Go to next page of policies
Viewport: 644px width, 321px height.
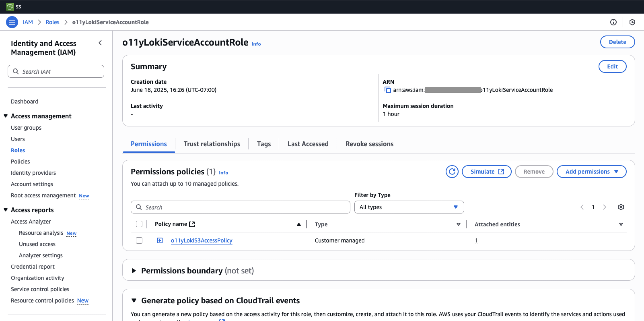click(605, 207)
